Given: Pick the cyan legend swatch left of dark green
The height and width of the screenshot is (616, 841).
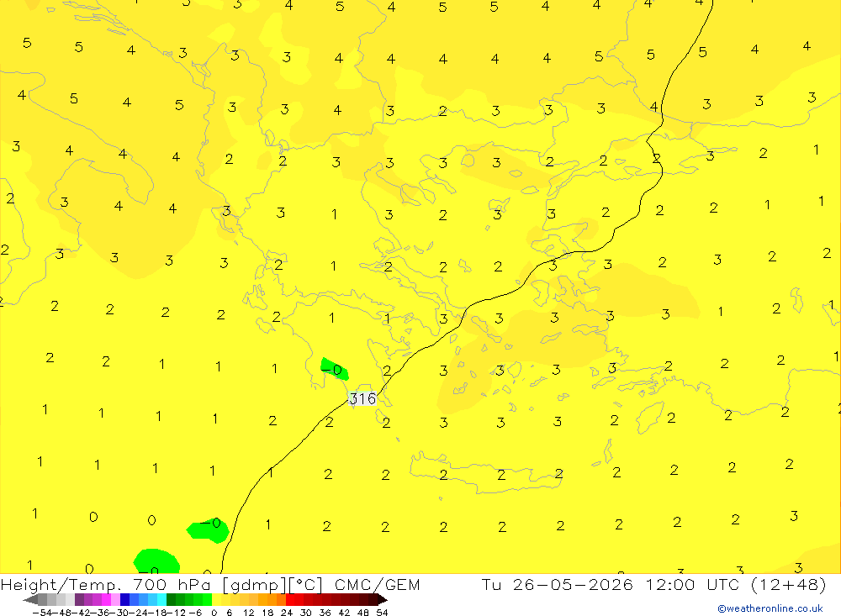Looking at the screenshot, I should 161,600.
